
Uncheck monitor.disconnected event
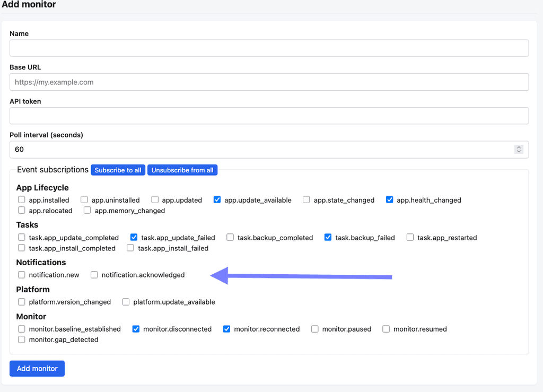pyautogui.click(x=136, y=329)
